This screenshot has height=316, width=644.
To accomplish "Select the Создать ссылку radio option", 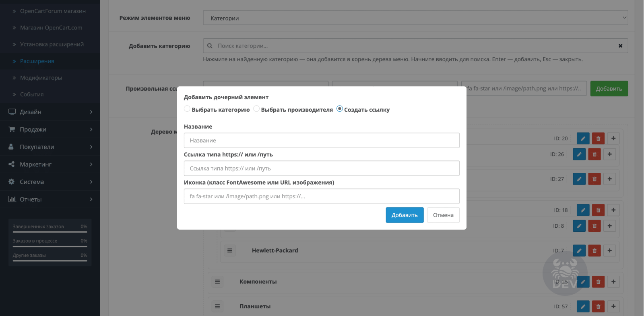I will 339,109.
